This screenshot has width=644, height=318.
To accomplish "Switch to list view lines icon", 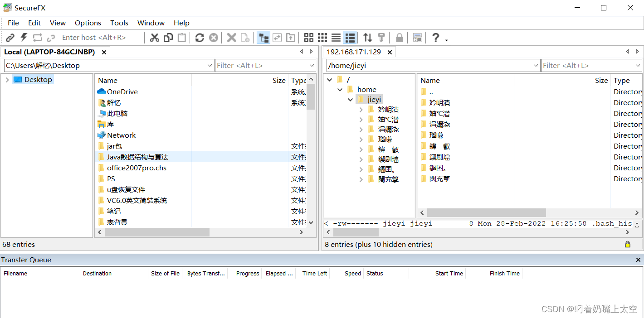I will pos(336,38).
